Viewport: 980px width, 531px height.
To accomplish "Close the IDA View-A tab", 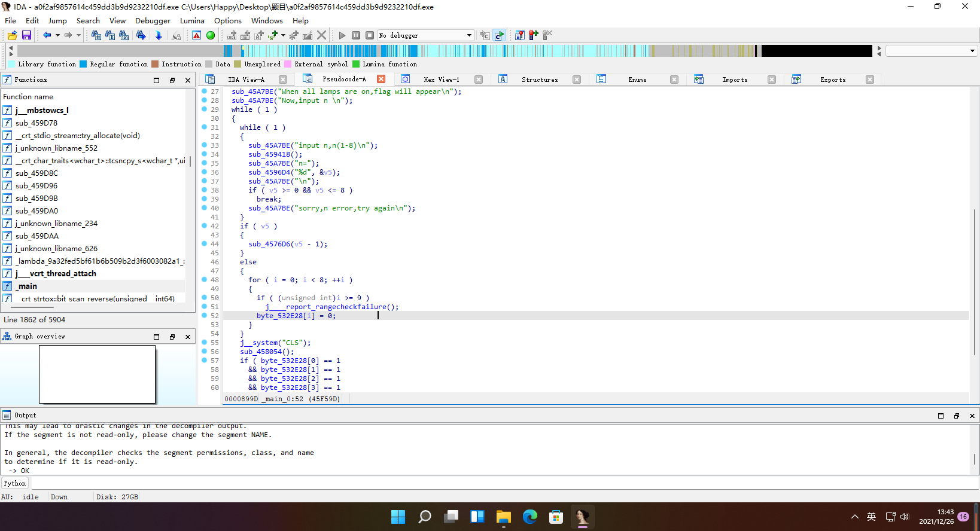I will click(283, 80).
